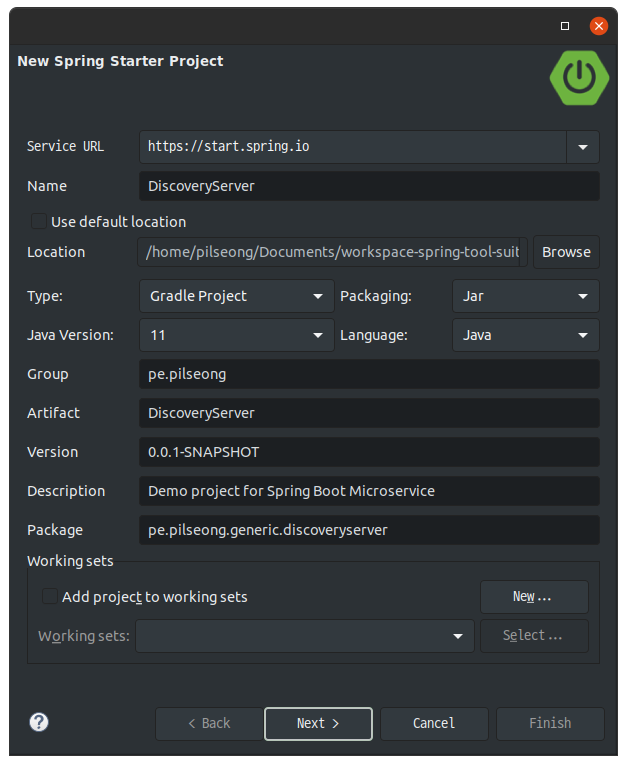Click the Version field with 0.0.1-SNAPSHOT
The image size is (627, 765).
click(369, 452)
